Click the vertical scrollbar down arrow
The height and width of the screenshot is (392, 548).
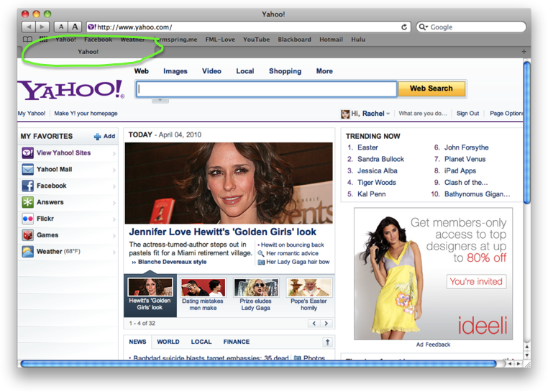coord(526,355)
